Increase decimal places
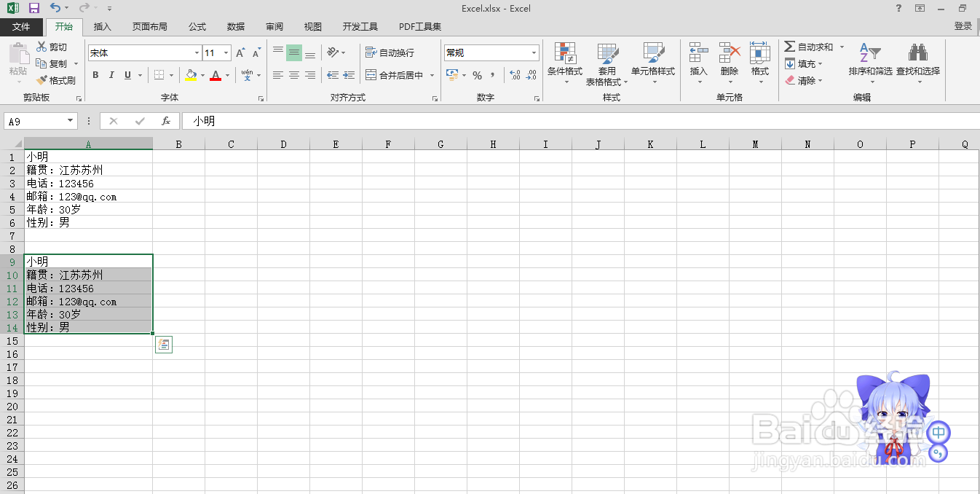Screen dimensions: 980x494 (x=515, y=75)
